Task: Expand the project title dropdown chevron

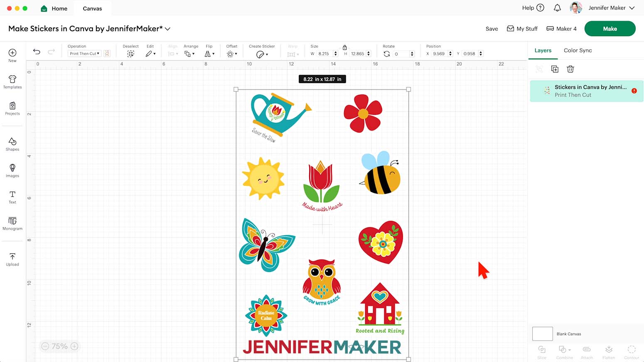Action: tap(168, 29)
